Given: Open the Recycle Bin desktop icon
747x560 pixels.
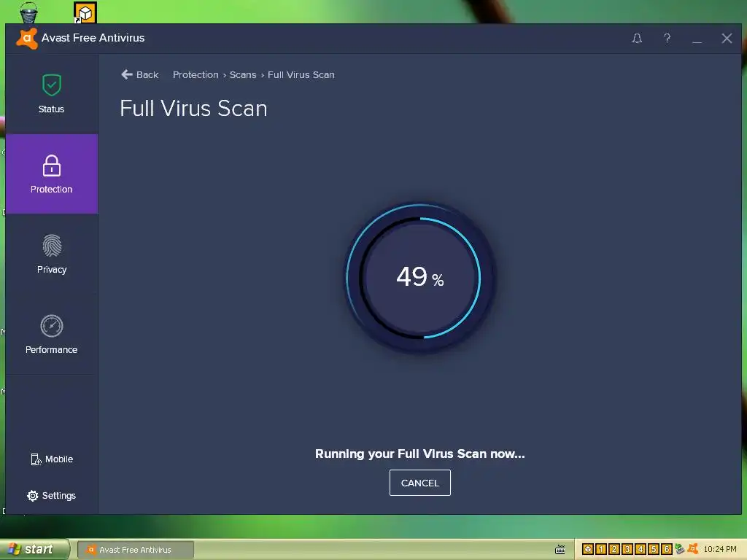Looking at the screenshot, I should (28, 12).
